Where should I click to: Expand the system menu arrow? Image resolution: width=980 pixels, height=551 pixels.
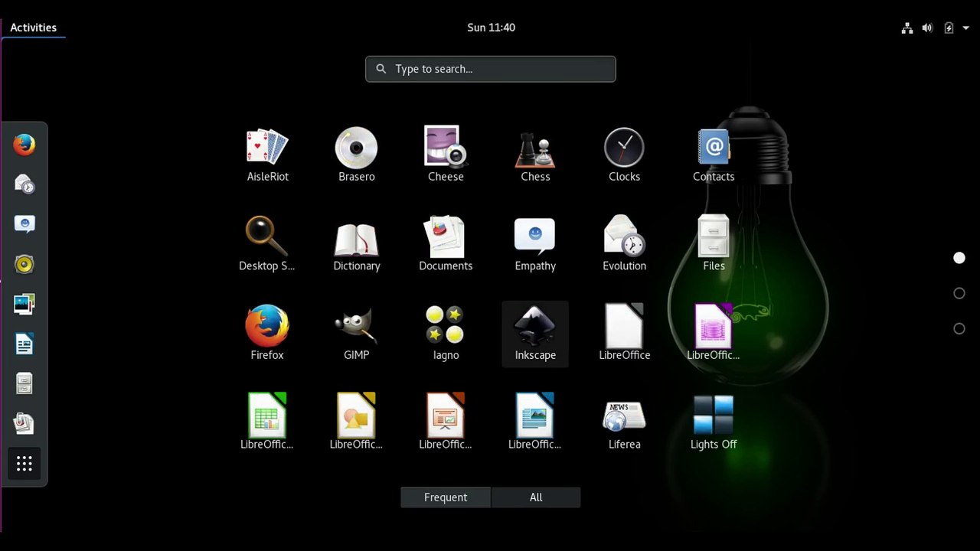(x=965, y=28)
